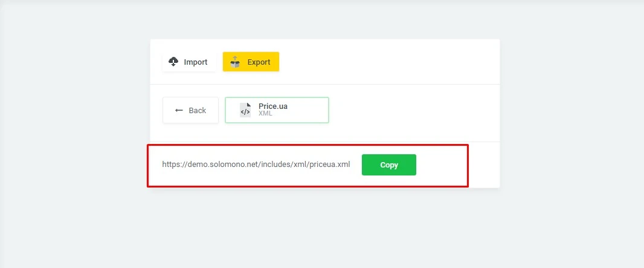Click the left arrow icon on Back

pyautogui.click(x=179, y=110)
